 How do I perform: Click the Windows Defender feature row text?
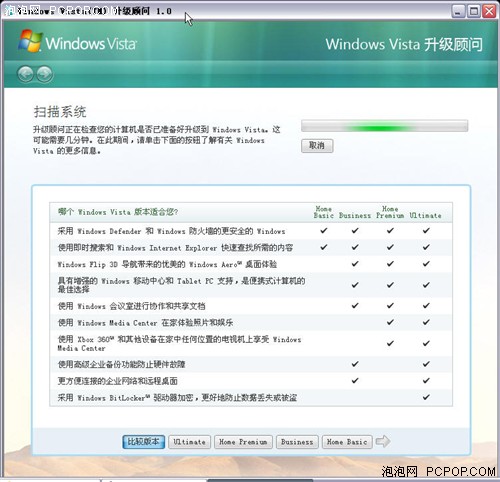[x=171, y=231]
